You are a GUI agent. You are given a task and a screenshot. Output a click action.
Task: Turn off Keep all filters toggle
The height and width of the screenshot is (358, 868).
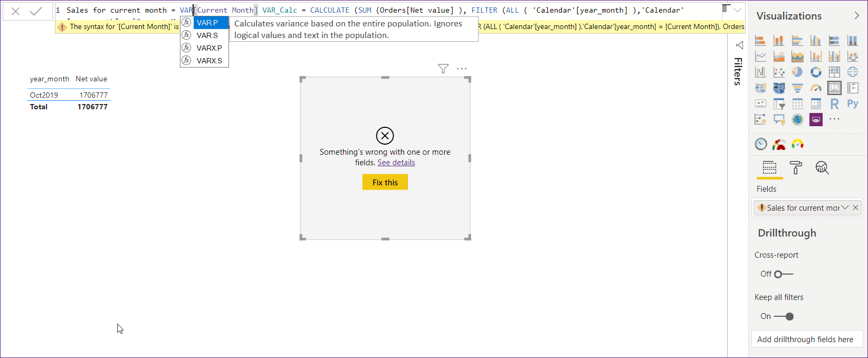(x=784, y=316)
